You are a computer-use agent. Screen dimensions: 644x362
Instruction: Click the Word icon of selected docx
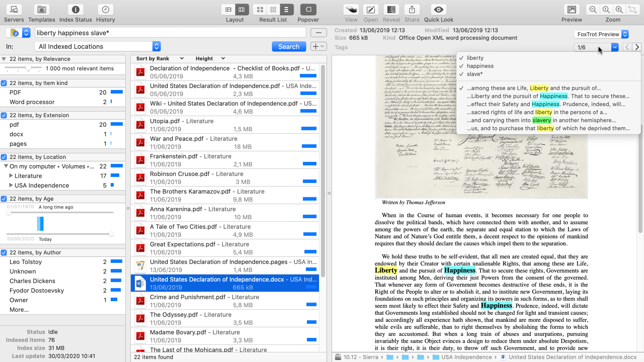[x=140, y=283]
